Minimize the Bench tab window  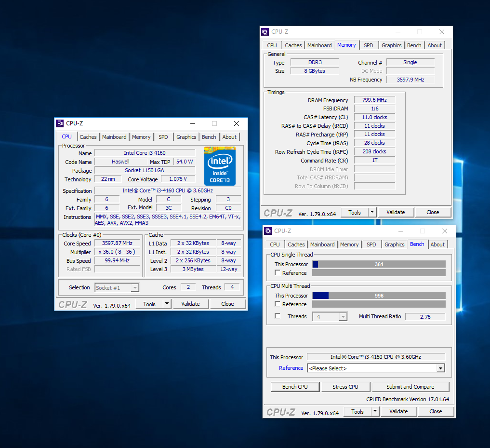tap(401, 231)
